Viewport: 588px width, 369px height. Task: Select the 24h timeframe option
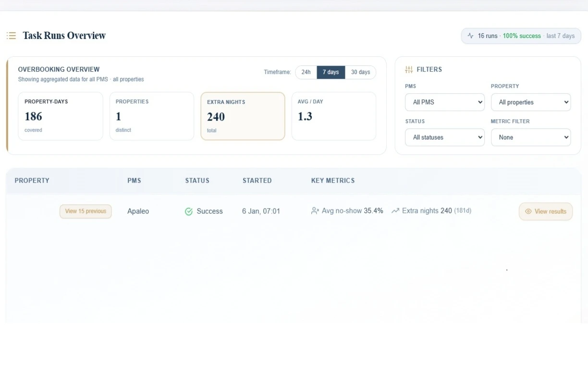306,72
